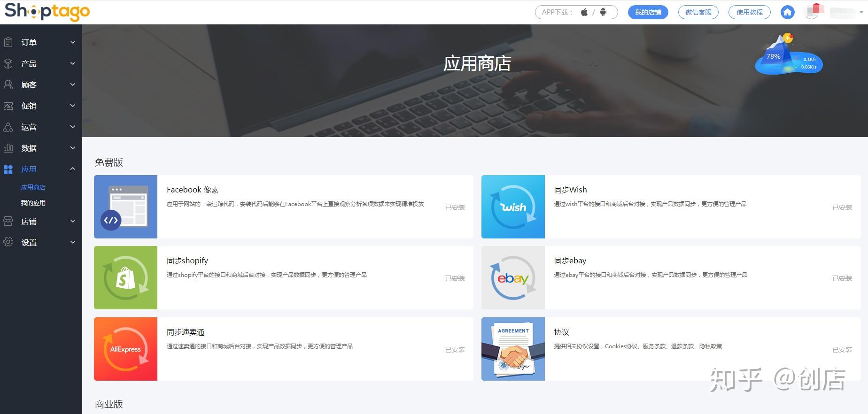Click the 同步速卖通 title text
868x414 pixels.
(x=186, y=332)
